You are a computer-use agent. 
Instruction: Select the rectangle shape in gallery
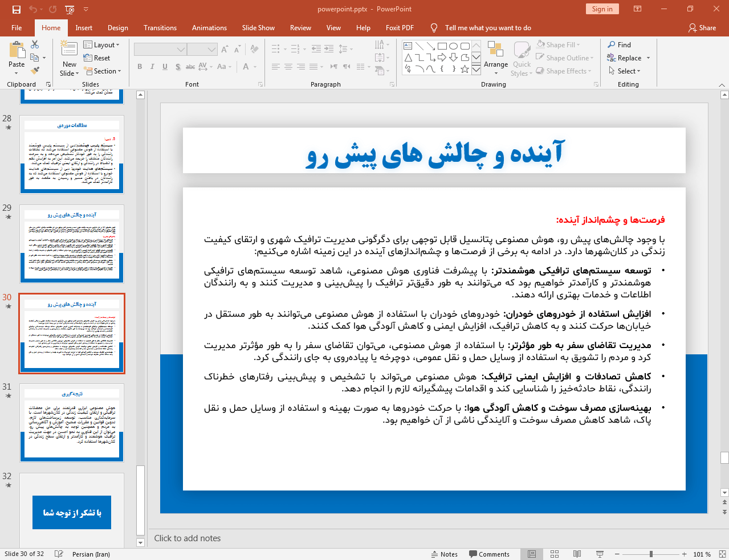[x=442, y=46]
